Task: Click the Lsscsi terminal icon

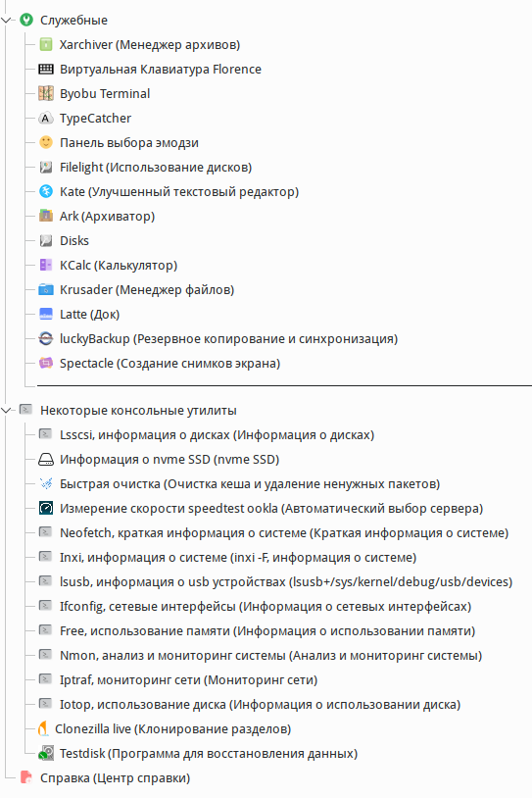Action: 46,434
